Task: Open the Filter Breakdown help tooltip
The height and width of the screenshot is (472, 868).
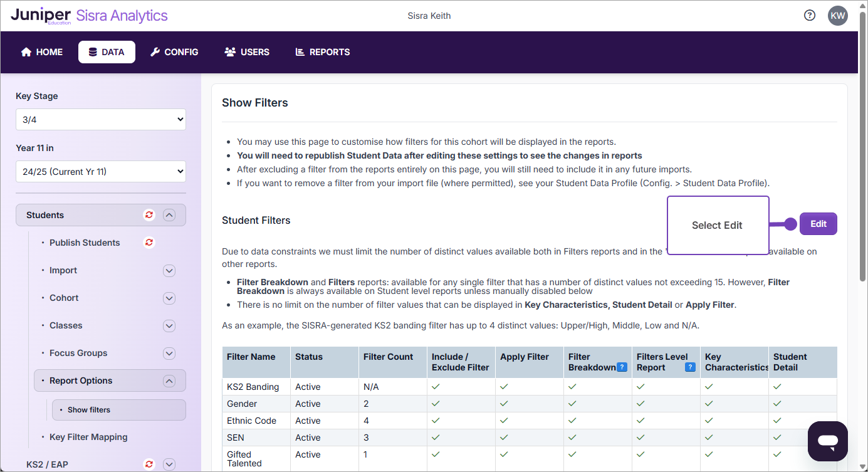Action: (621, 367)
